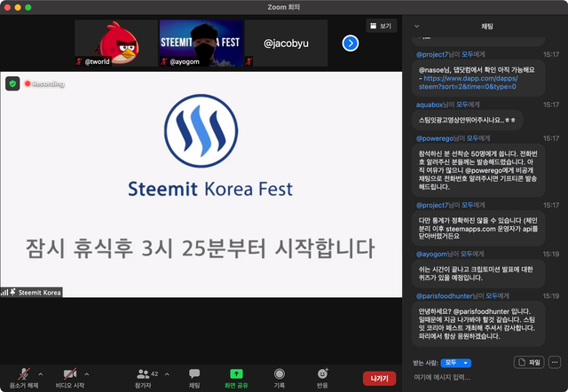The height and width of the screenshot is (392, 568).
Task: Click sender name @poweregο in chat
Action: coord(435,138)
